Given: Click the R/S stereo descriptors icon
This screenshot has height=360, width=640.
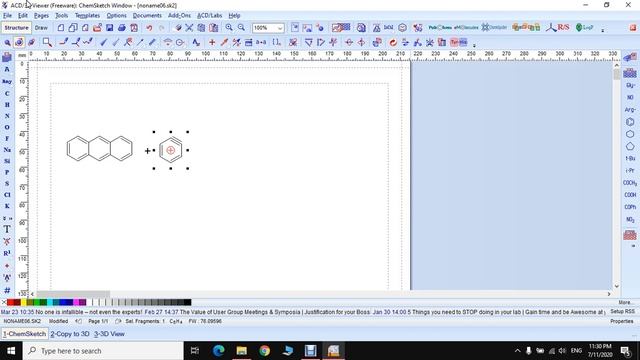Looking at the screenshot, I should point(558,28).
